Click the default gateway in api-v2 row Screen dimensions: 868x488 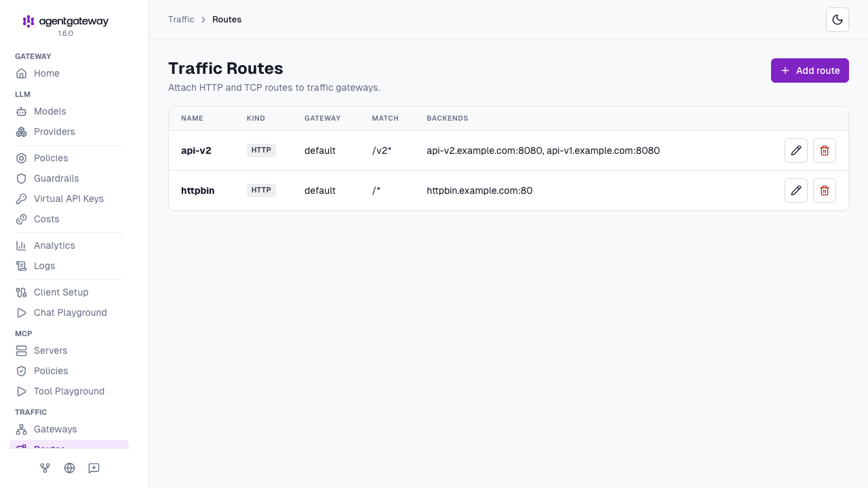click(320, 150)
